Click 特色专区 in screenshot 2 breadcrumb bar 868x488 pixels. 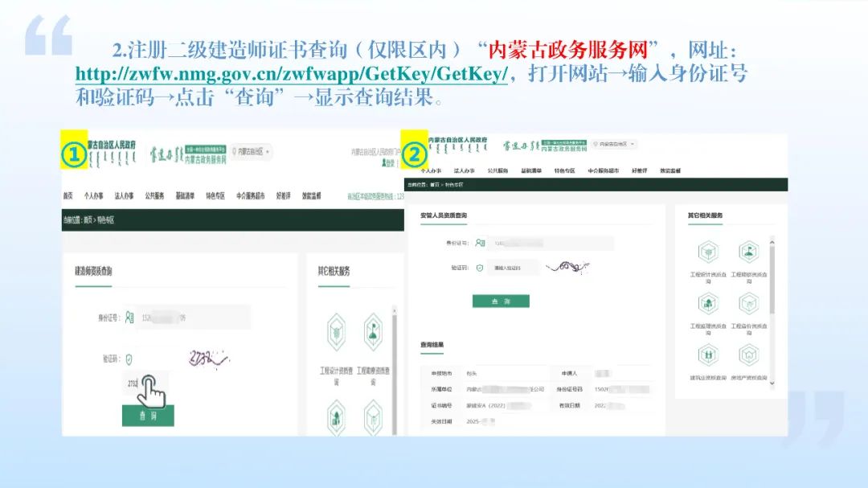tap(454, 185)
